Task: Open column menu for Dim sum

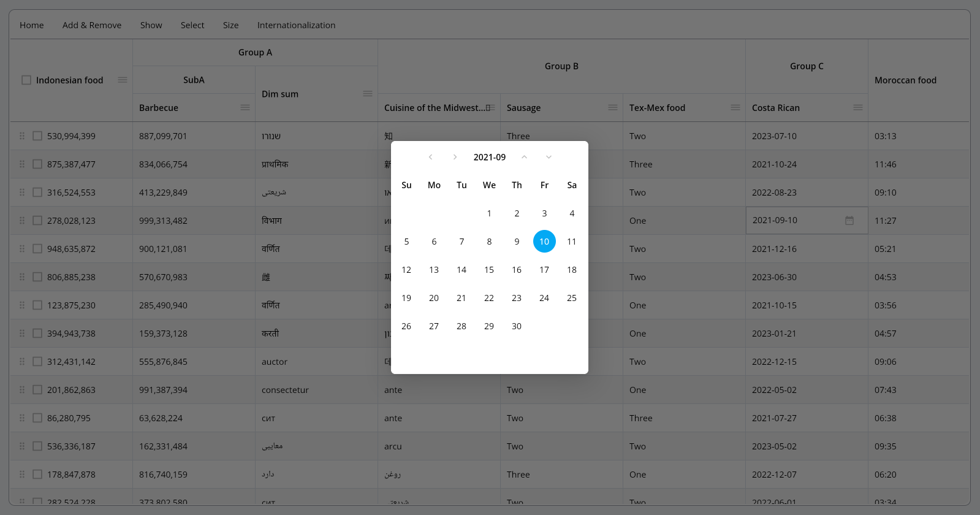Action: [368, 94]
